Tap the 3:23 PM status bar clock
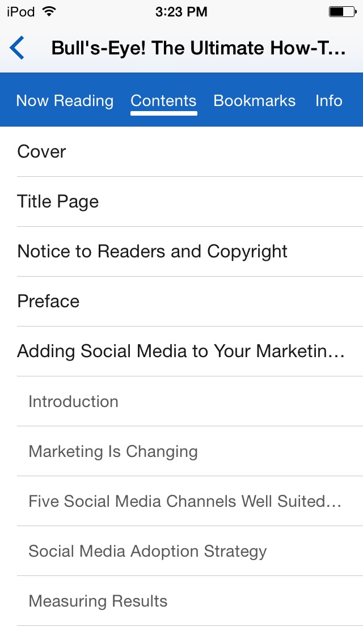 coord(181,12)
